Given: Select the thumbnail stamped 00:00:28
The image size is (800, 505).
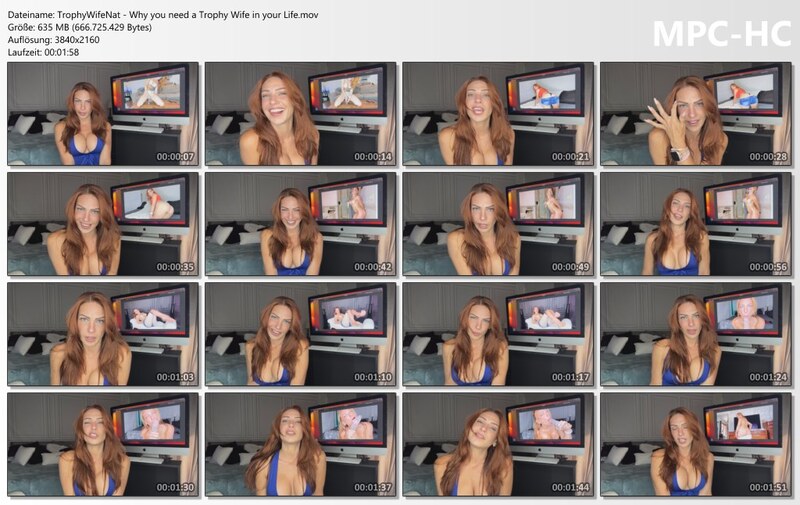Looking at the screenshot, I should coord(696,114).
